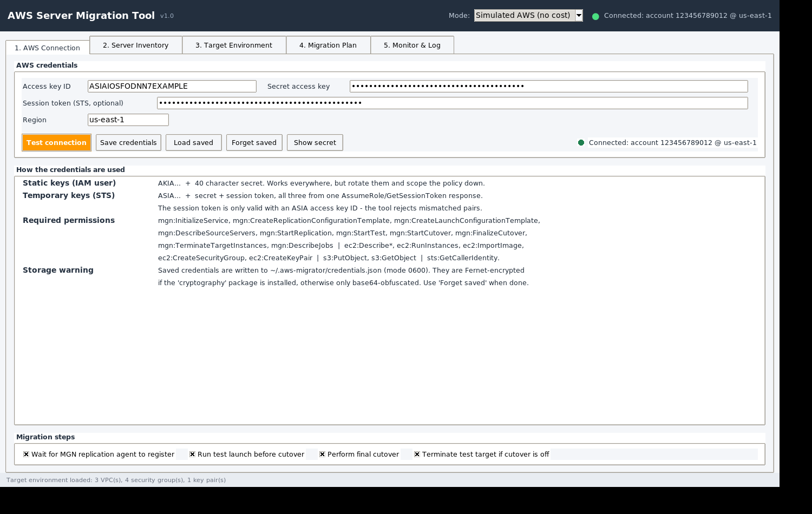This screenshot has height=514, width=812.
Task: Click the 'Static keys (IAM user)' heading
Action: (x=69, y=183)
